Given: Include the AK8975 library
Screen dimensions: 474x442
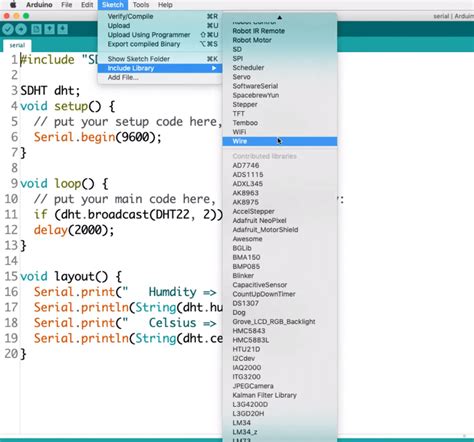Looking at the screenshot, I should coord(280,202).
